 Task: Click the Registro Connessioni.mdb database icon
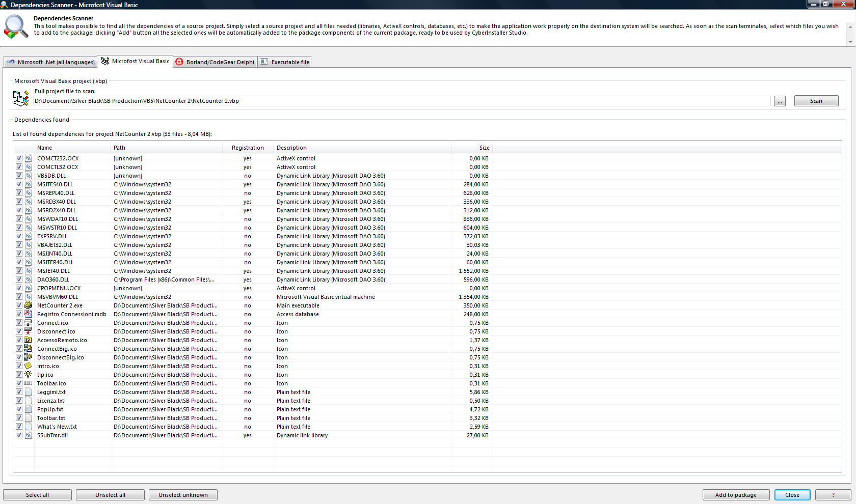(x=28, y=314)
